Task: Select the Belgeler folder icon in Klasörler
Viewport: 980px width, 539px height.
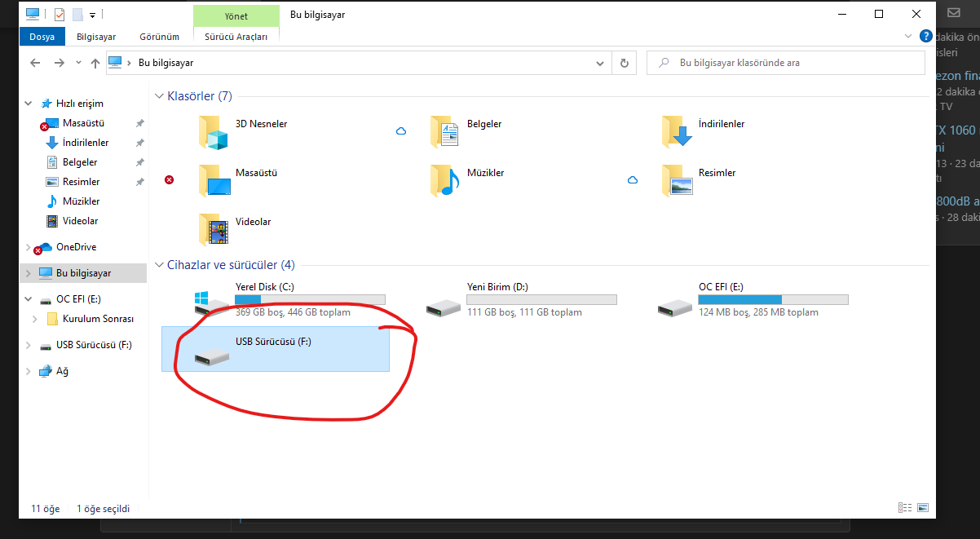Action: [x=446, y=132]
